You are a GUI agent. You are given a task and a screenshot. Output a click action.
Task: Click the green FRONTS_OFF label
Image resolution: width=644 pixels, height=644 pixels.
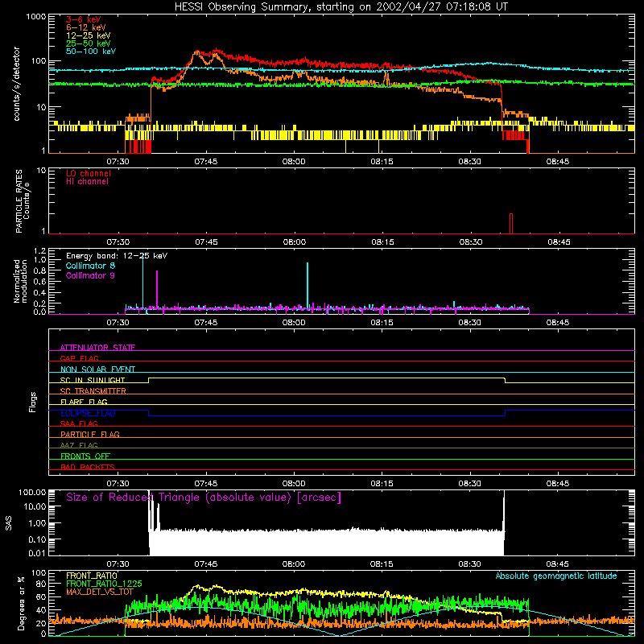(x=85, y=456)
